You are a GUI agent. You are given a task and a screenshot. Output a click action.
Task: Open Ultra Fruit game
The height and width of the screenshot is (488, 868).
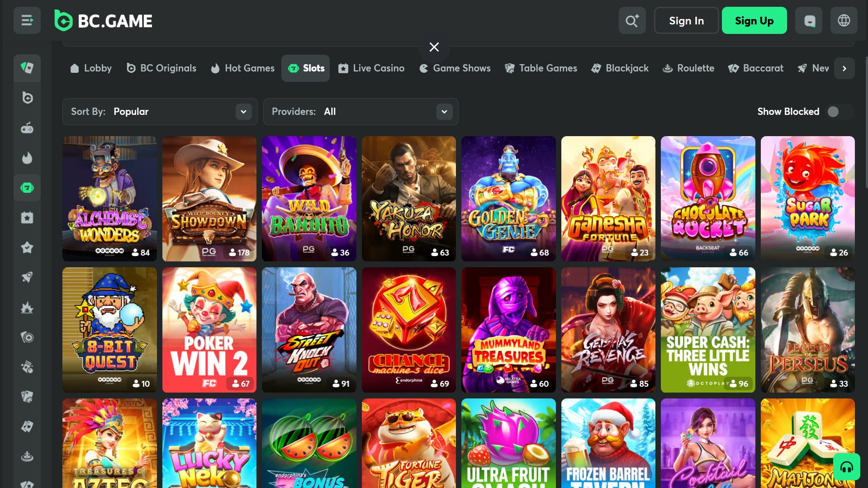pos(508,443)
